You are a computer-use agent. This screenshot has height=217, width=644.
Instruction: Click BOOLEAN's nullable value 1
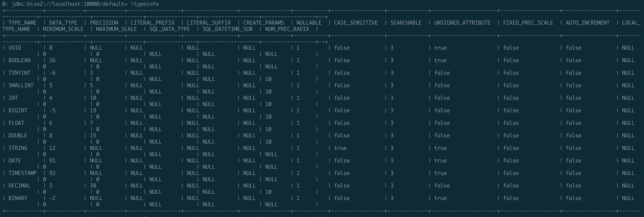pyautogui.click(x=298, y=60)
